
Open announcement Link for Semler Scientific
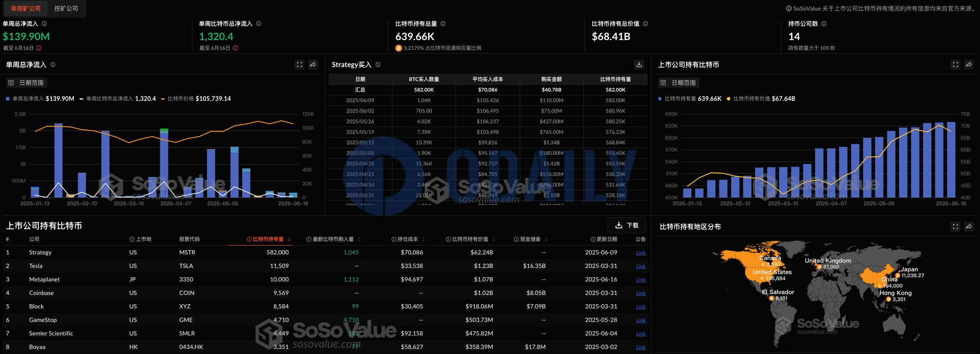click(x=641, y=334)
